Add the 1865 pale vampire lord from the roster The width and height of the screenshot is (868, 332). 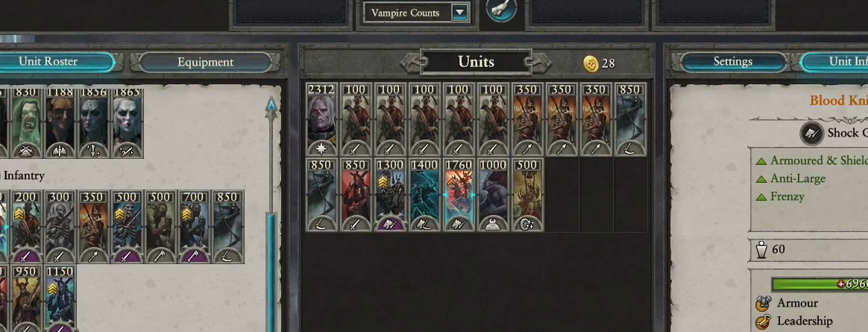(128, 122)
